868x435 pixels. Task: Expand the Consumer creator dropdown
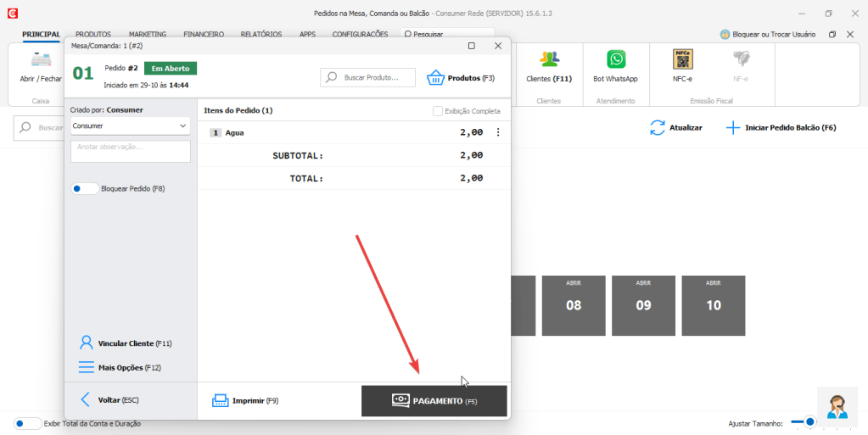click(x=131, y=126)
